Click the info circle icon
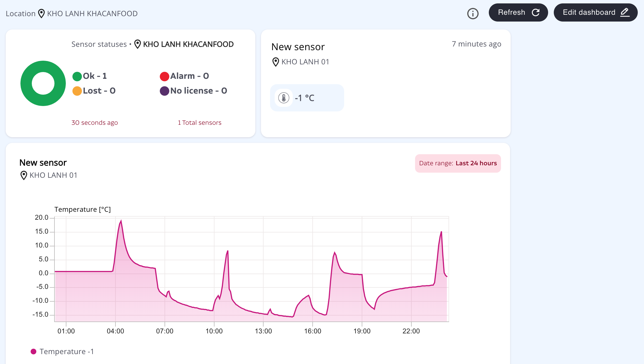This screenshot has width=644, height=364. tap(473, 13)
